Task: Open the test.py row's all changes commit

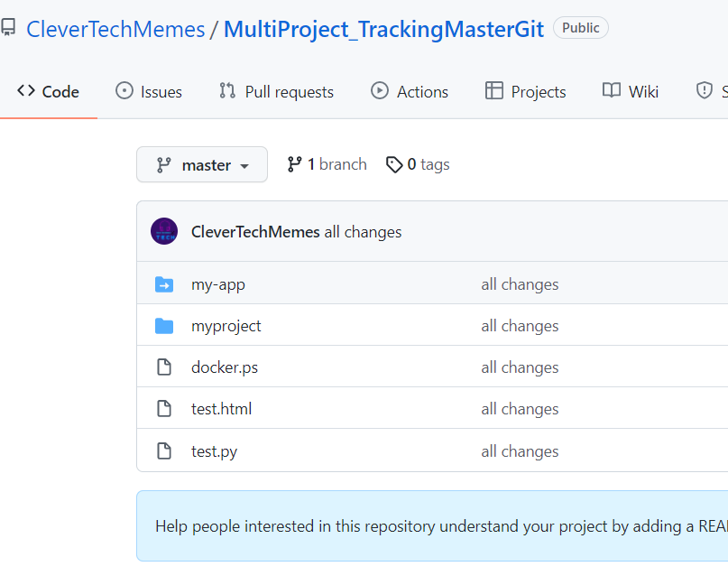Action: click(520, 451)
